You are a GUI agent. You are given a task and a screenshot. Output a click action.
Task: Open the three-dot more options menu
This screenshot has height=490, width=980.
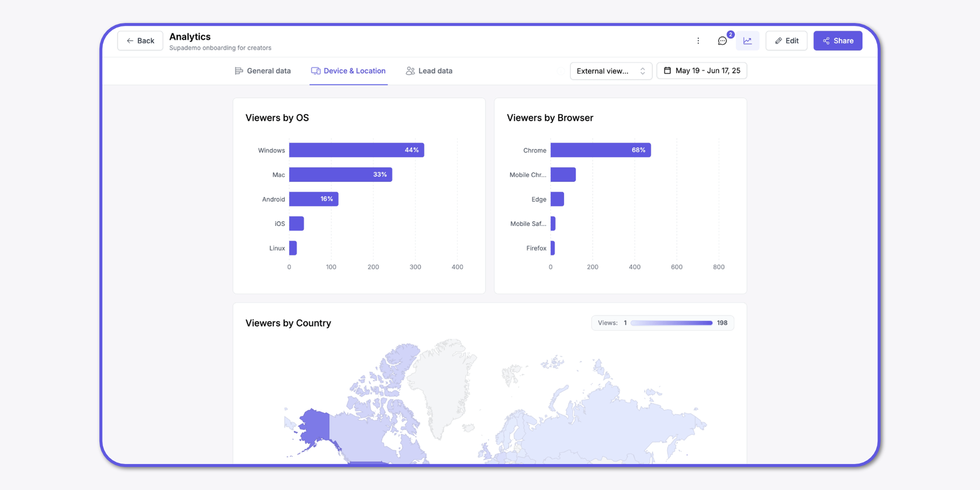698,41
